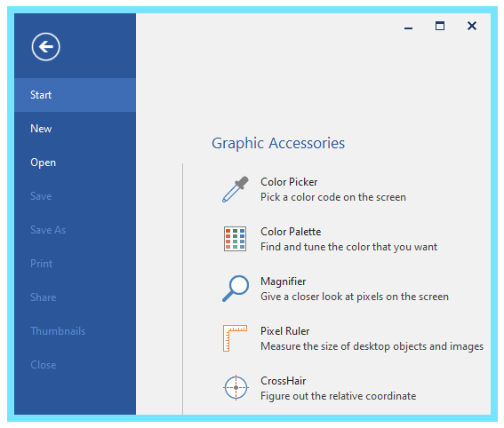This screenshot has height=428, width=504.
Task: Click 'Pick a color code on the screen'
Action: click(333, 197)
